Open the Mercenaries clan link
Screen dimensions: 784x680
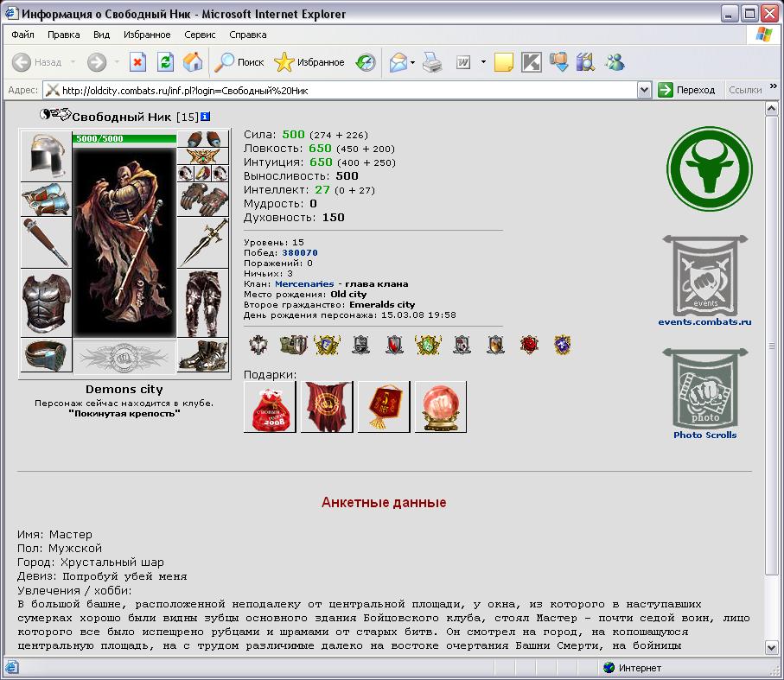click(304, 283)
